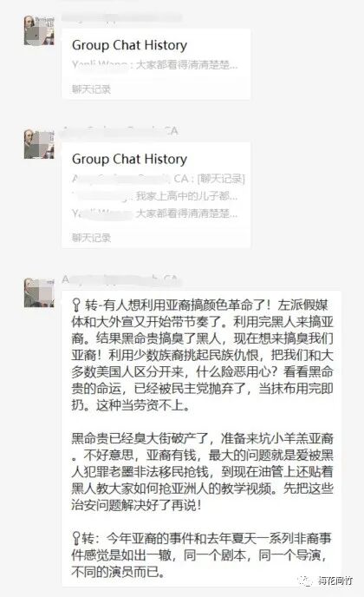
Task: Click the first 'Group Chat History' title
Action: pos(129,45)
